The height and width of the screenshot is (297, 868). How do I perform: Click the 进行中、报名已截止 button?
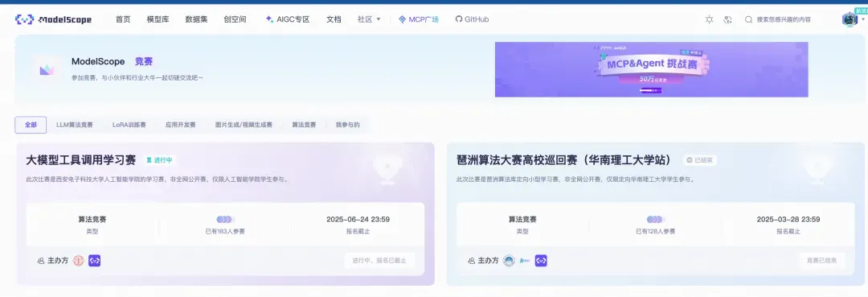(379, 261)
